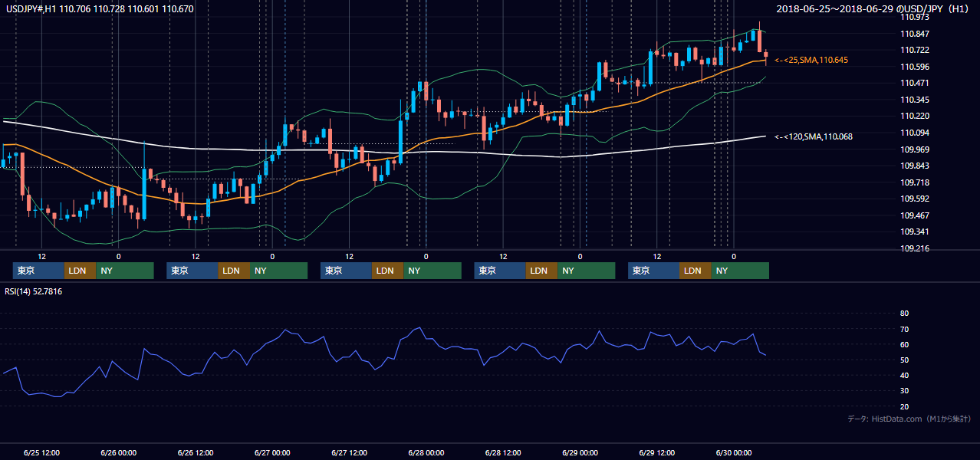Click the date label 6/27 00:00

click(x=272, y=452)
